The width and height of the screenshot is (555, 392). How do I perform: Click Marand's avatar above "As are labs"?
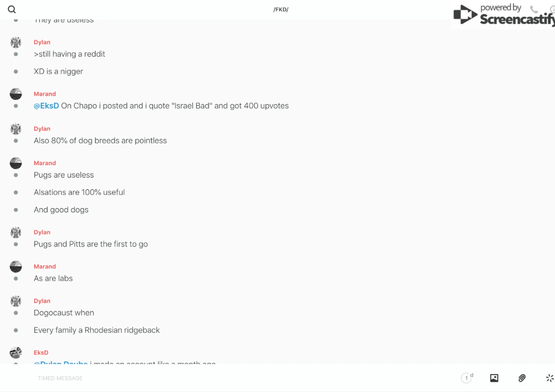click(16, 267)
